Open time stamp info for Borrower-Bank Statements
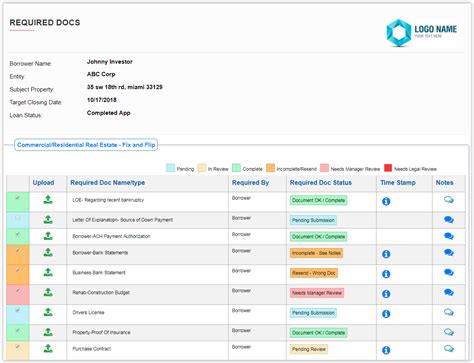This screenshot has height=363, width=474. pyautogui.click(x=386, y=254)
